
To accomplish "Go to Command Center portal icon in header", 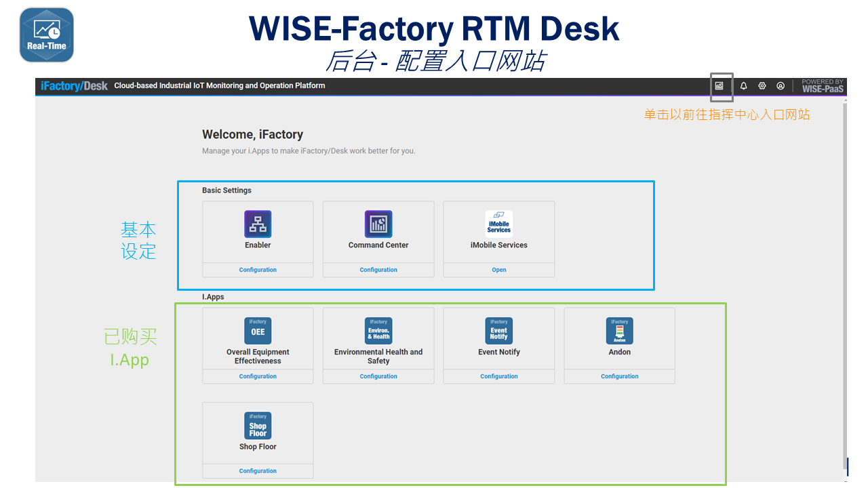I will click(x=719, y=86).
